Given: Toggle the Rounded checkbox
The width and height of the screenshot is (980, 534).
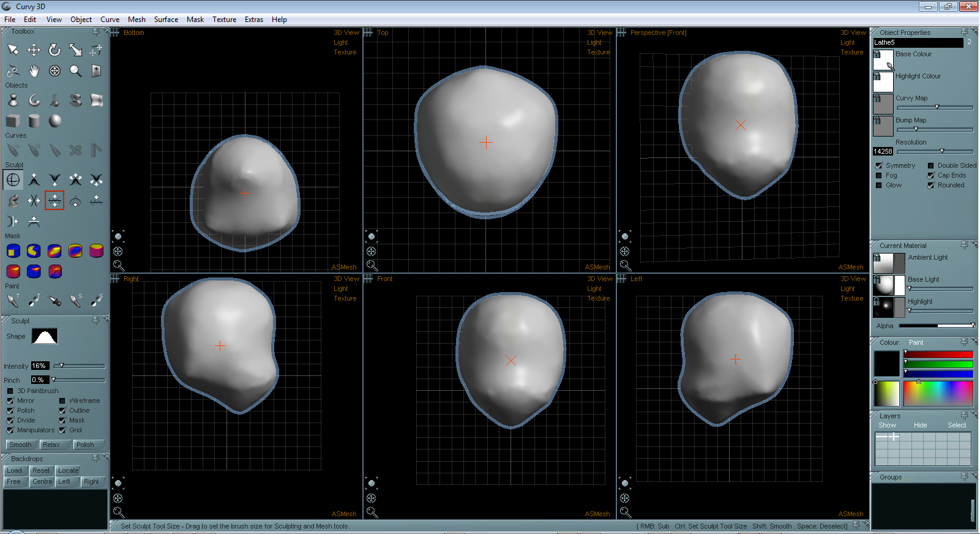Looking at the screenshot, I should (x=931, y=185).
